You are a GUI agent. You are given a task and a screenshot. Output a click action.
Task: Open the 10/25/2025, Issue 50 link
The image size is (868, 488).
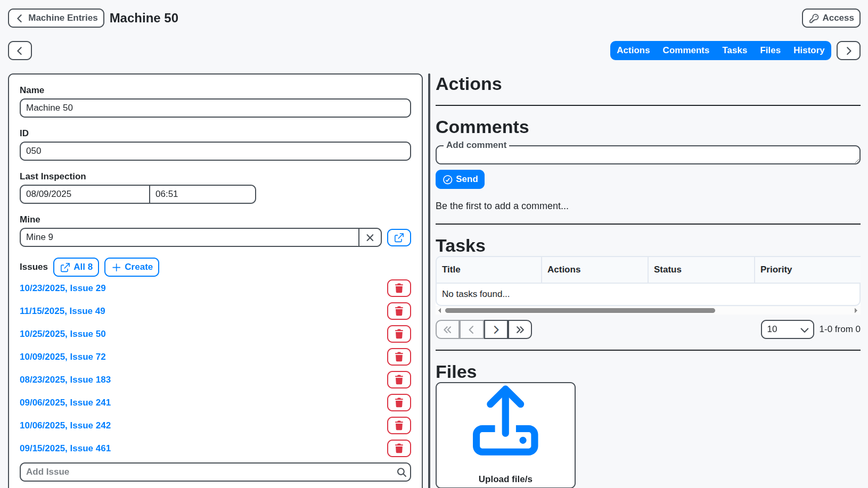pyautogui.click(x=63, y=334)
